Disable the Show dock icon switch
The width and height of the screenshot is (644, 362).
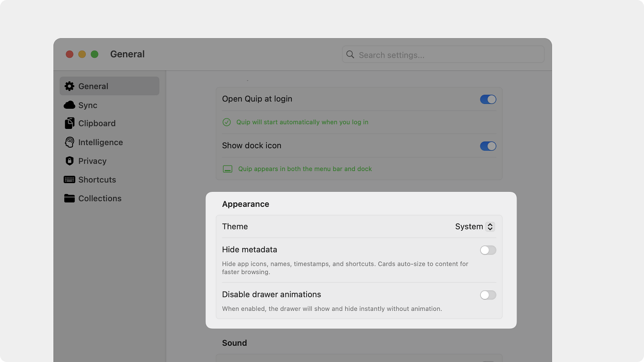point(488,146)
